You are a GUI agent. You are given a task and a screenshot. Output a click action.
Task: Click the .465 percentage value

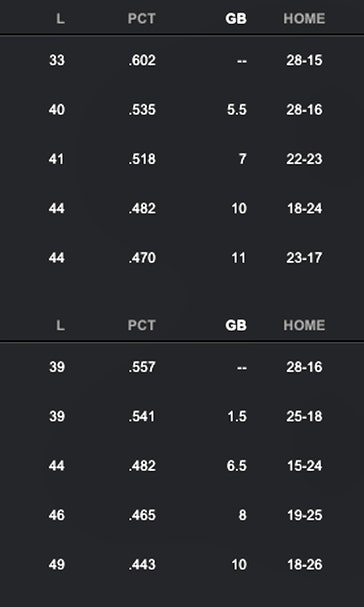click(142, 515)
